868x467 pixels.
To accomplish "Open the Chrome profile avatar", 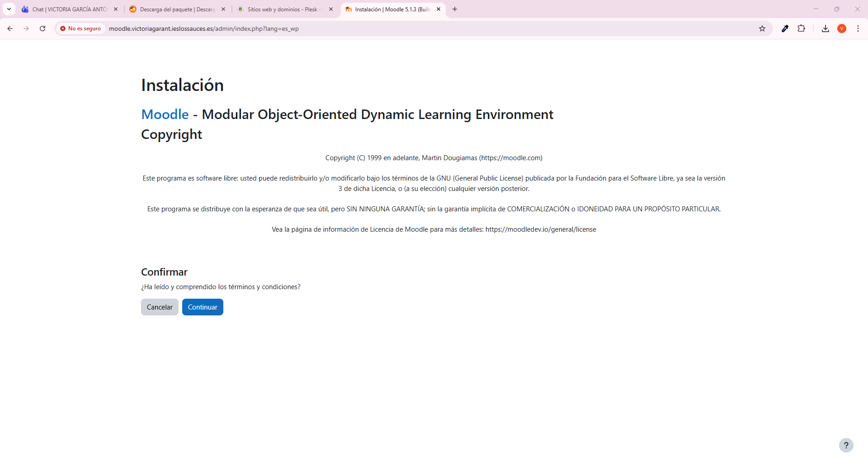I will pyautogui.click(x=842, y=29).
